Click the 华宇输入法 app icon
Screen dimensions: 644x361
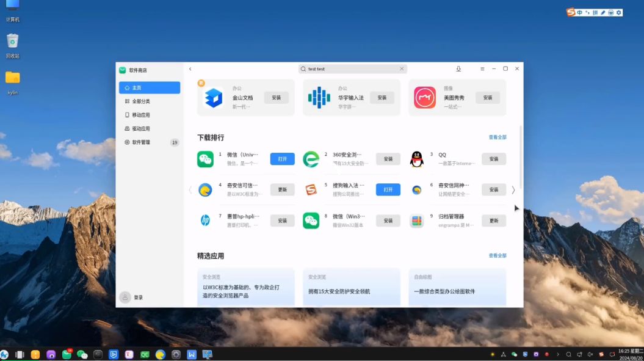tap(319, 98)
